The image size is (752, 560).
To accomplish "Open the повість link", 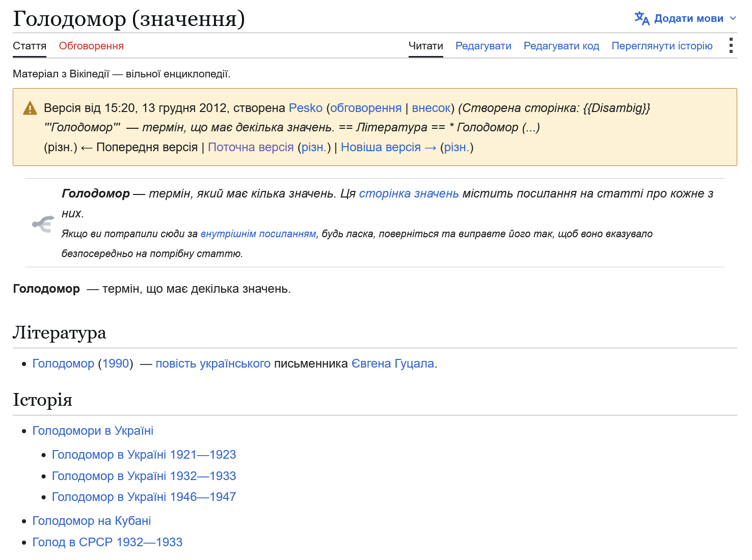I will pos(175,363).
